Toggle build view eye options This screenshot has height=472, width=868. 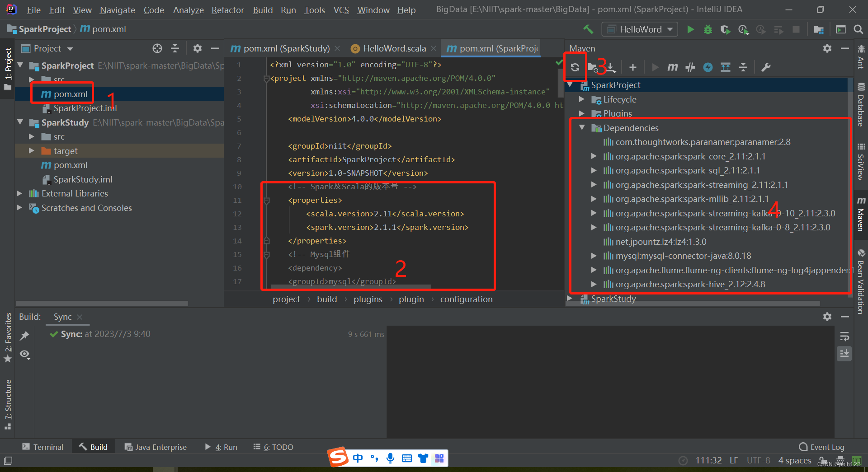tap(25, 354)
